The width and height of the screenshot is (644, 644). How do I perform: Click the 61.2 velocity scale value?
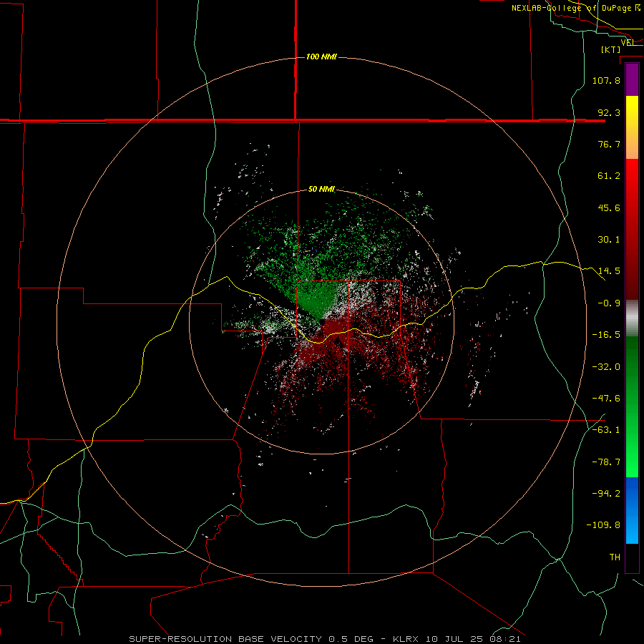[x=609, y=176]
